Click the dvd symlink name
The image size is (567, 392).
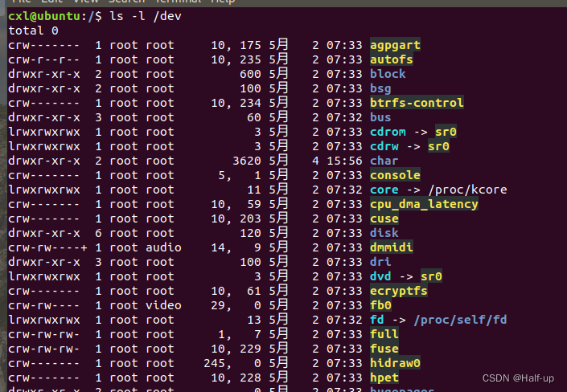[x=380, y=276]
